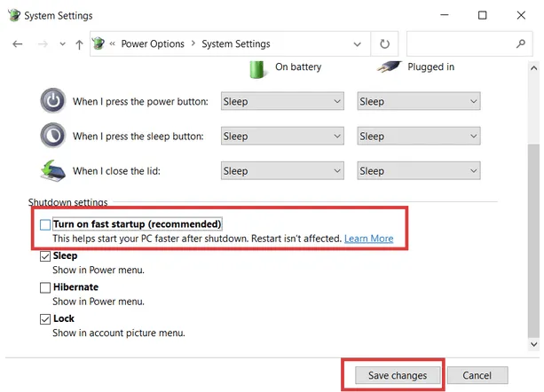544x392 pixels.
Task: Click the back navigation arrow
Action: click(18, 43)
